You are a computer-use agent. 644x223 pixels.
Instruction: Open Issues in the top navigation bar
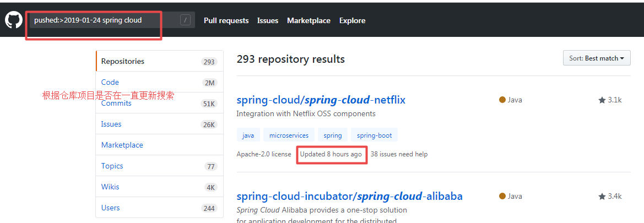coord(268,20)
